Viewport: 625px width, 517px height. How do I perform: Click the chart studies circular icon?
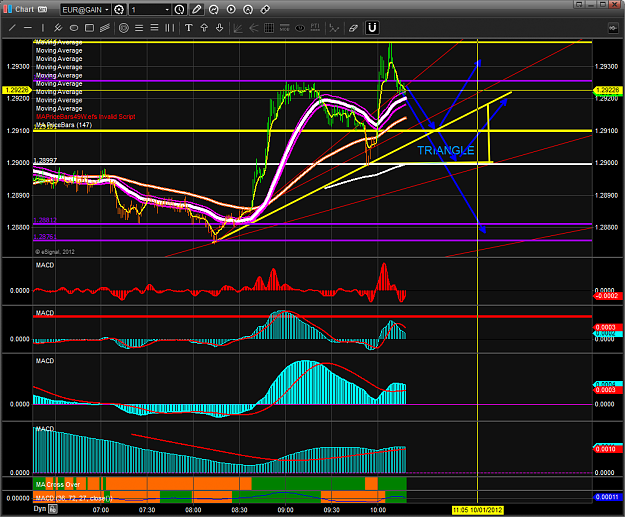pyautogui.click(x=214, y=9)
